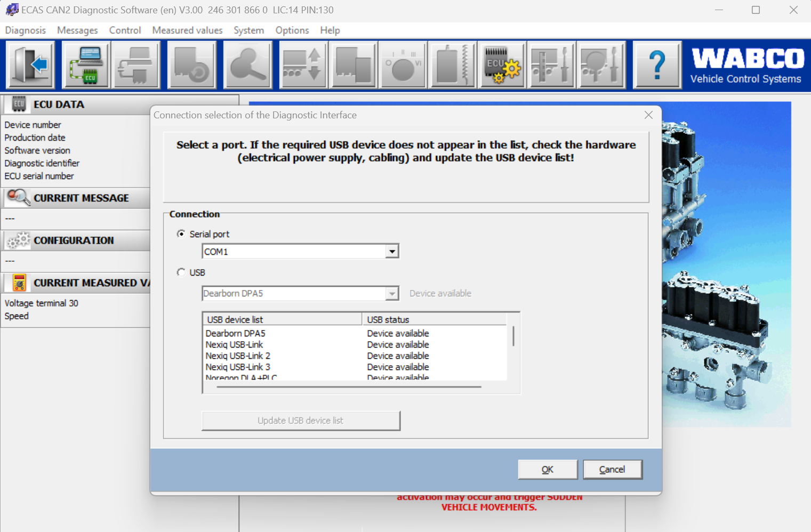Start ECU diagnosis connection toolbar icon

pyautogui.click(x=86, y=65)
